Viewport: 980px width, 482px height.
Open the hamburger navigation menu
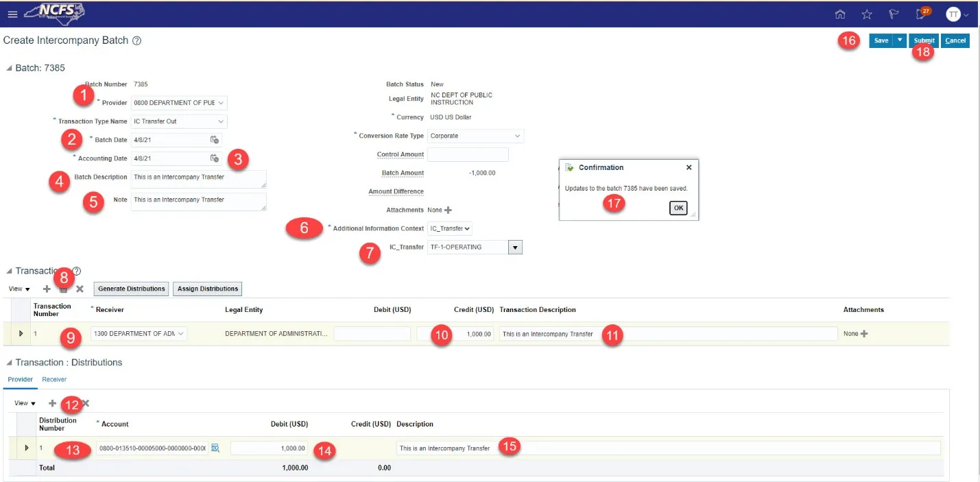click(12, 14)
